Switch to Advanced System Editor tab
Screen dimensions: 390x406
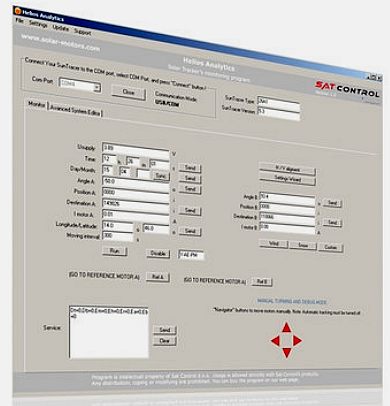pos(75,111)
